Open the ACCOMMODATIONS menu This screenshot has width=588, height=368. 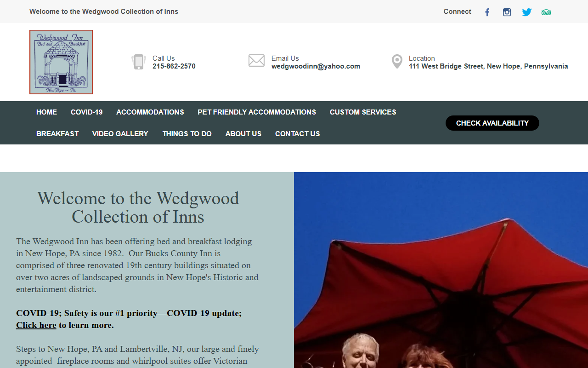click(150, 112)
